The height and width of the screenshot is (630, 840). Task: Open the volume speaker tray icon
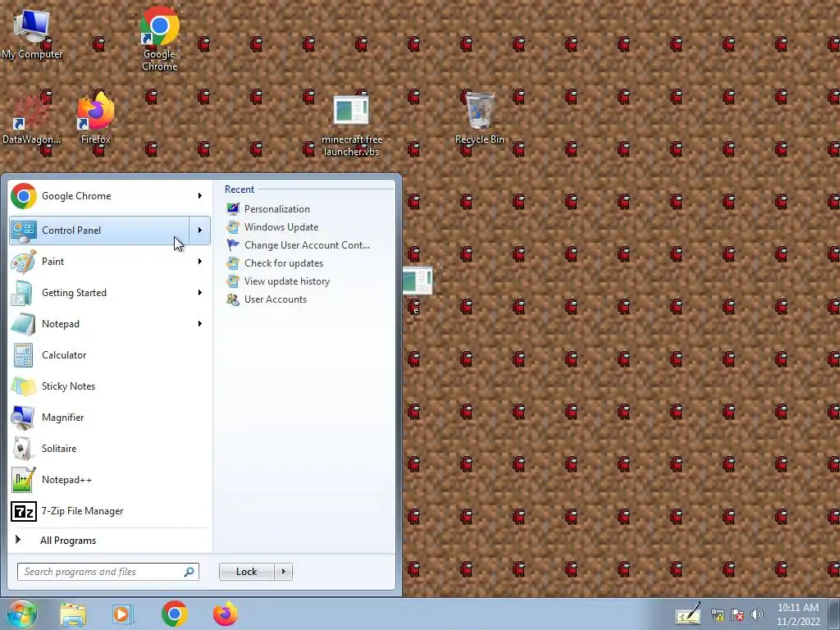757,615
